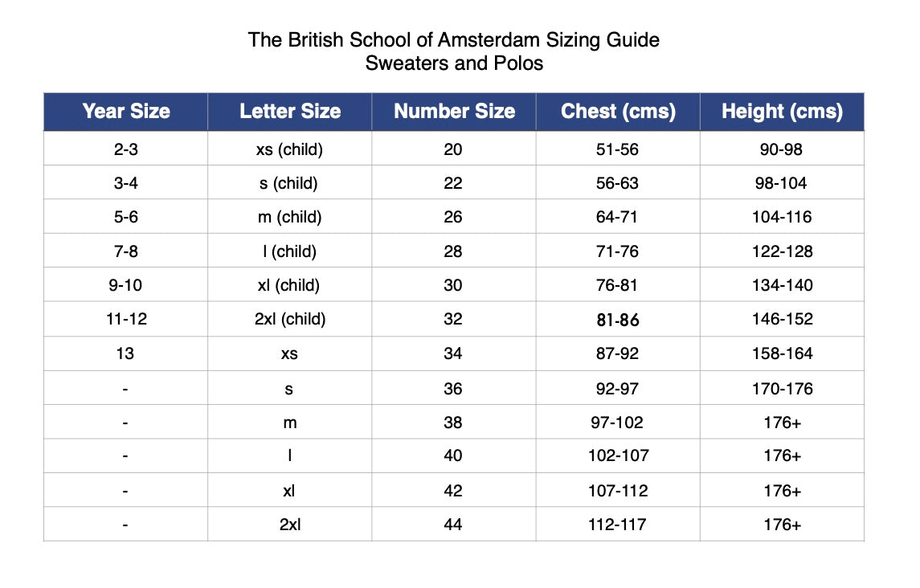The width and height of the screenshot is (920, 588).
Task: Select the height 146-152 cell
Action: tap(782, 319)
